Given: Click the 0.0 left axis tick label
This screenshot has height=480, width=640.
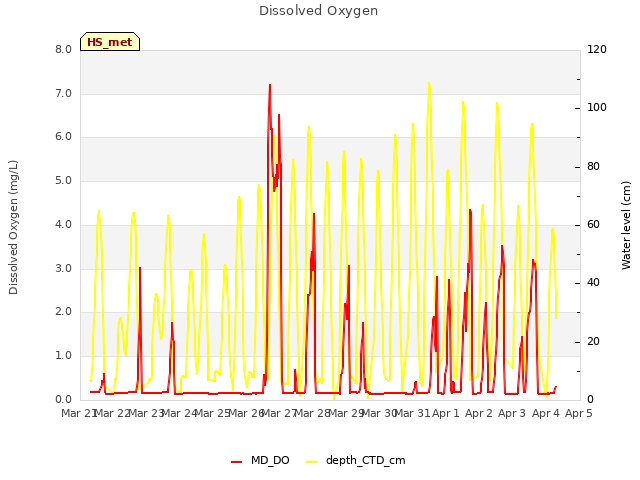Looking at the screenshot, I should (x=63, y=399).
